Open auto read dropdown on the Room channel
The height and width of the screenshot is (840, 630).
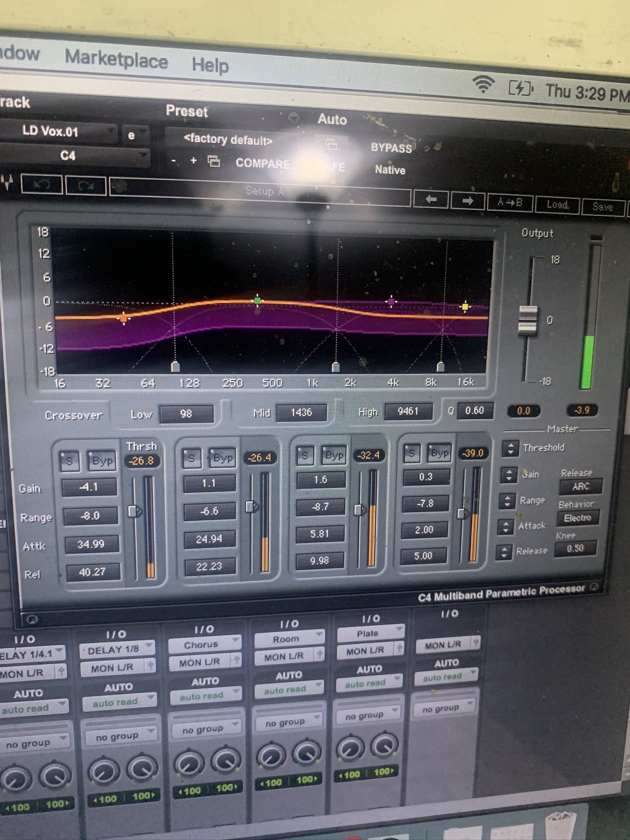click(x=289, y=689)
